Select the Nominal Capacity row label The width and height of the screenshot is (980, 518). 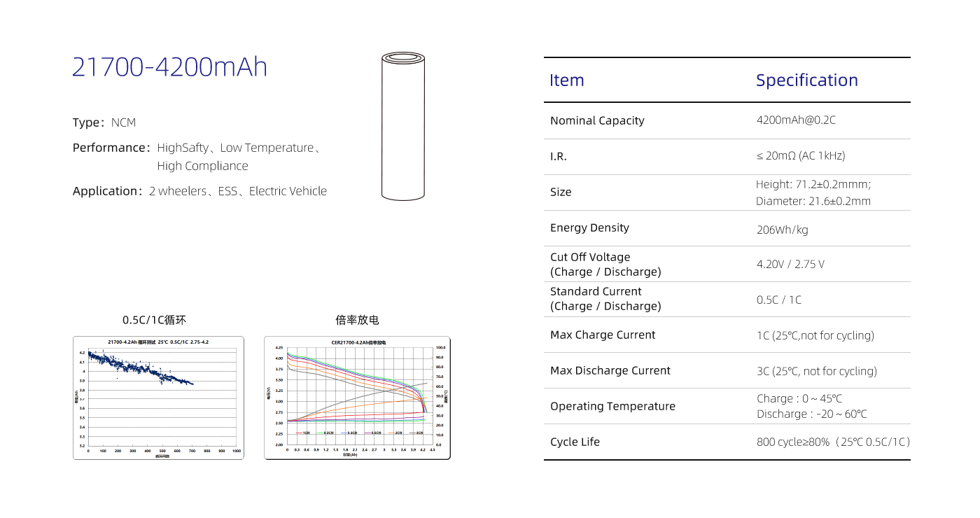coord(597,120)
